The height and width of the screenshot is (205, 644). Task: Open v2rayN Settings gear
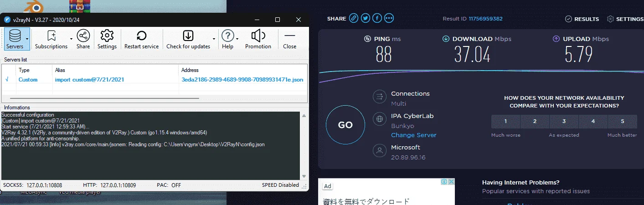click(107, 39)
